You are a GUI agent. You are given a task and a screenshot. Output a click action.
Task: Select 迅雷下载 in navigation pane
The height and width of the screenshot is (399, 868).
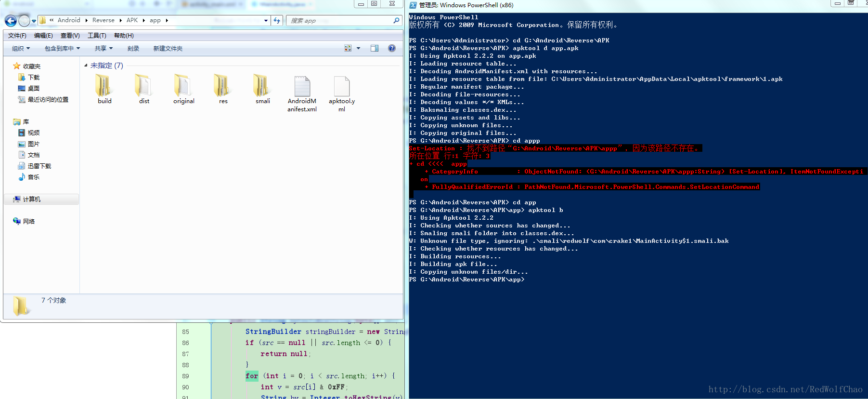39,166
